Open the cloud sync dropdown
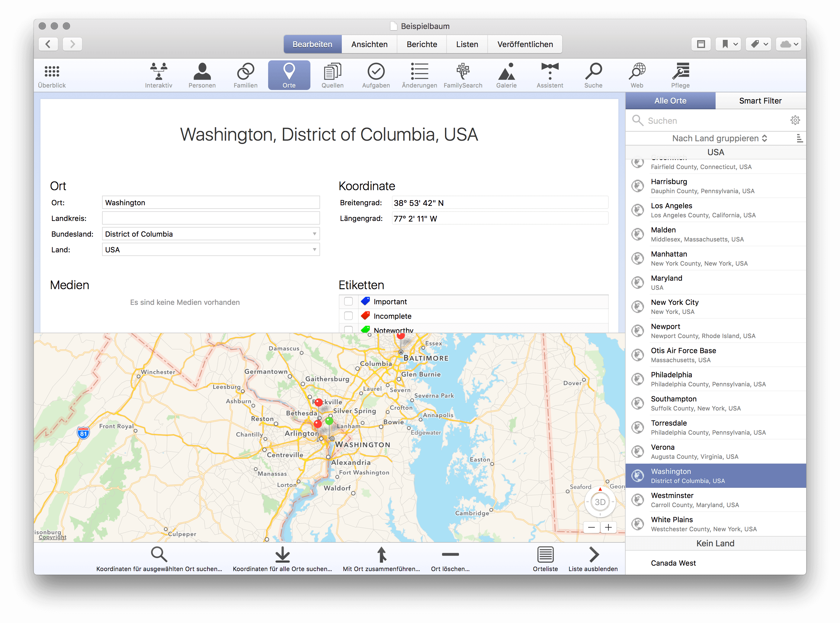 point(789,44)
